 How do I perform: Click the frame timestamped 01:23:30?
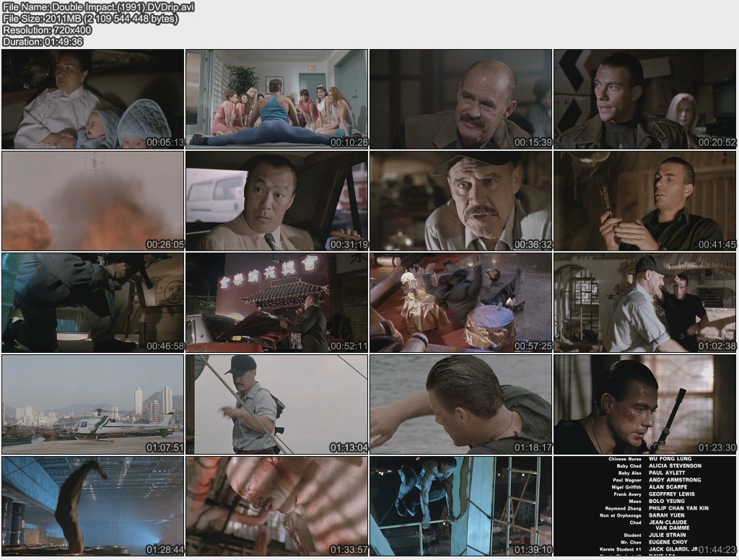pyautogui.click(x=645, y=405)
